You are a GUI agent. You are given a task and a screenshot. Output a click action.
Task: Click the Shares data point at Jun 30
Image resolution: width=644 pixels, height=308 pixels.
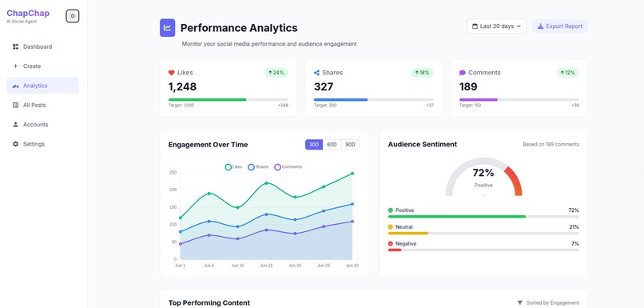click(352, 204)
